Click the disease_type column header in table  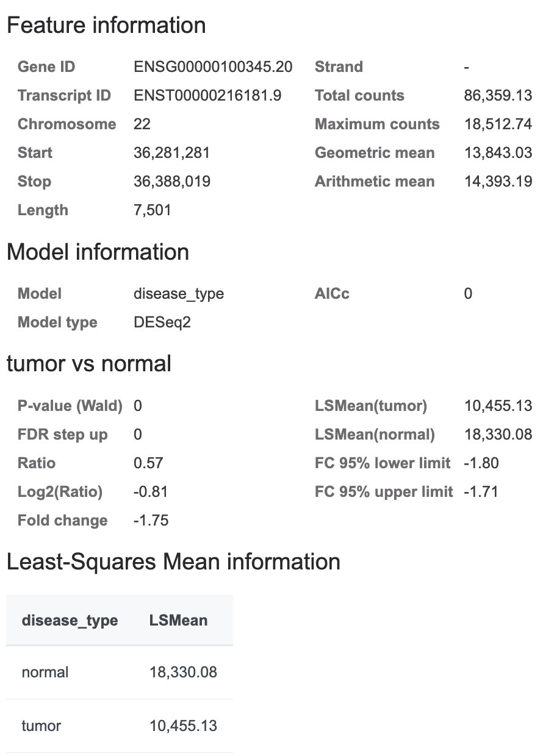70,621
